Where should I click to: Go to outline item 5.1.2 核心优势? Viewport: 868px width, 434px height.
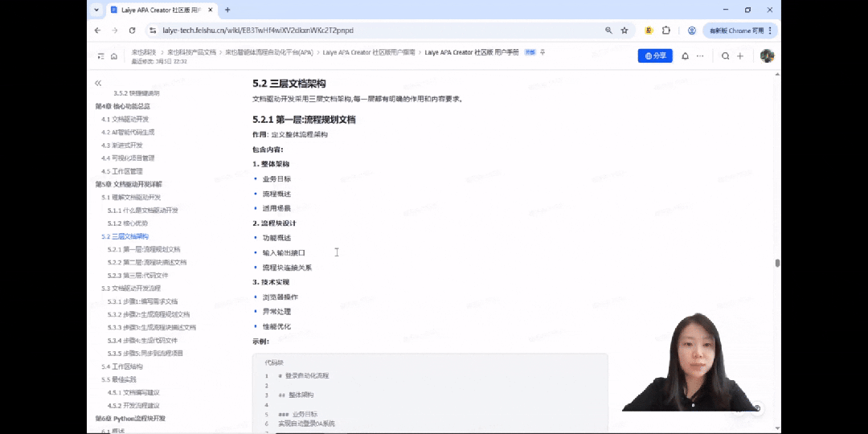(127, 223)
